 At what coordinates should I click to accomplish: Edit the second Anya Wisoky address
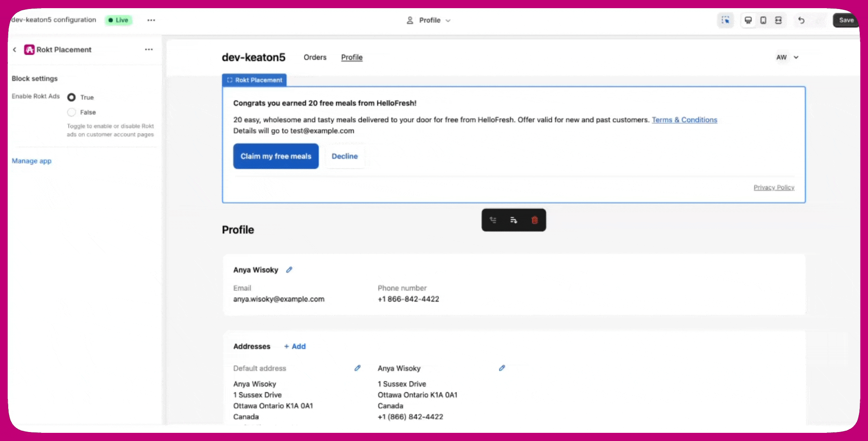(502, 368)
